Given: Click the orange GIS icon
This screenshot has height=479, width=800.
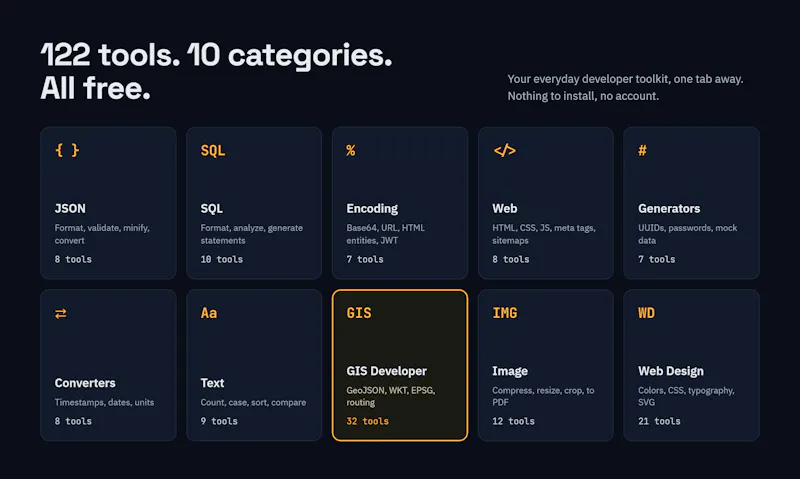Looking at the screenshot, I should (359, 313).
